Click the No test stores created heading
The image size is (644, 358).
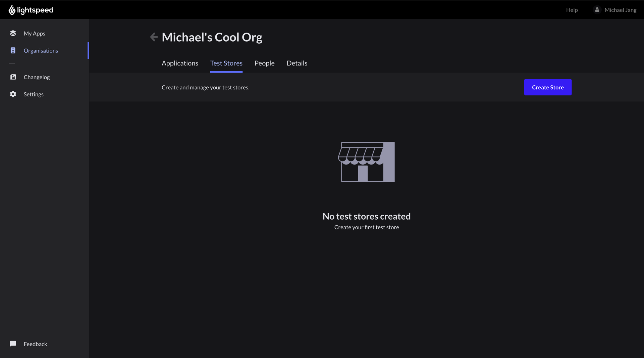coord(366,216)
